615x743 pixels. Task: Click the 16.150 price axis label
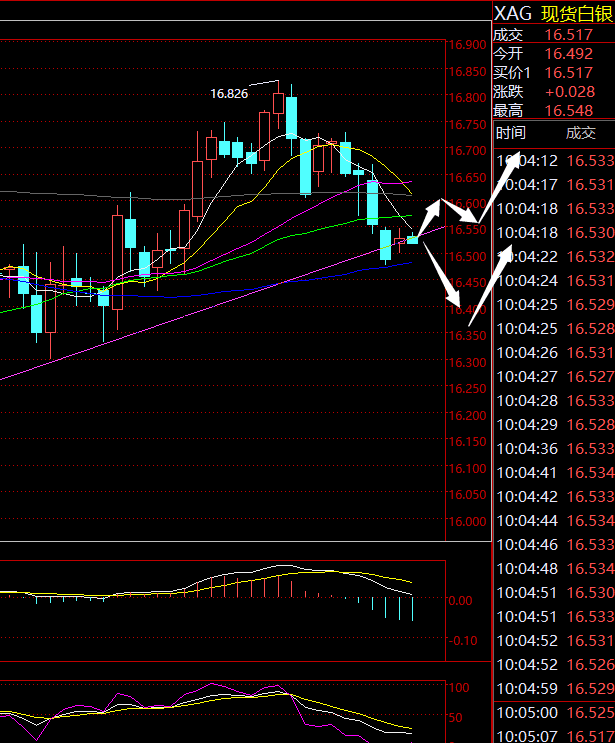point(468,442)
